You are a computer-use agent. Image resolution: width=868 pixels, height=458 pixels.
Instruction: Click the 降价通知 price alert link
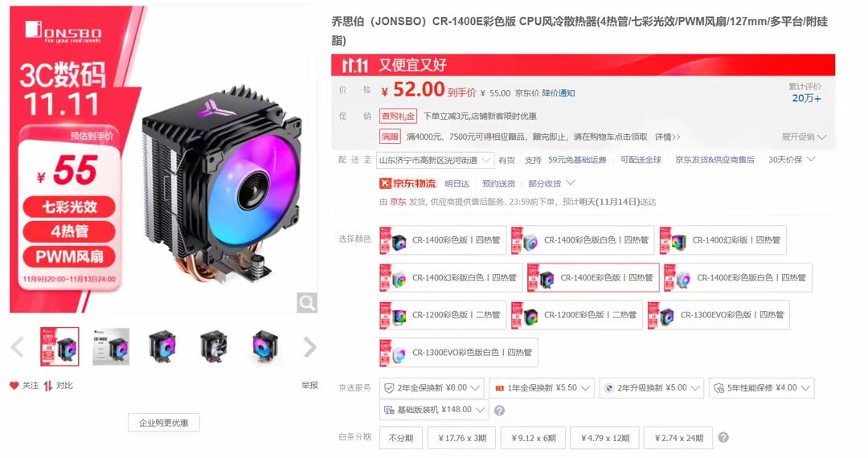pos(558,93)
